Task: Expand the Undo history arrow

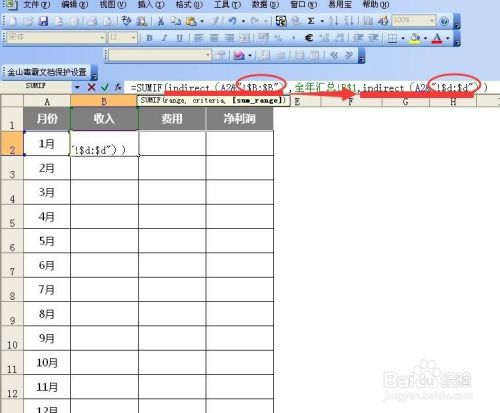Action: point(243,21)
